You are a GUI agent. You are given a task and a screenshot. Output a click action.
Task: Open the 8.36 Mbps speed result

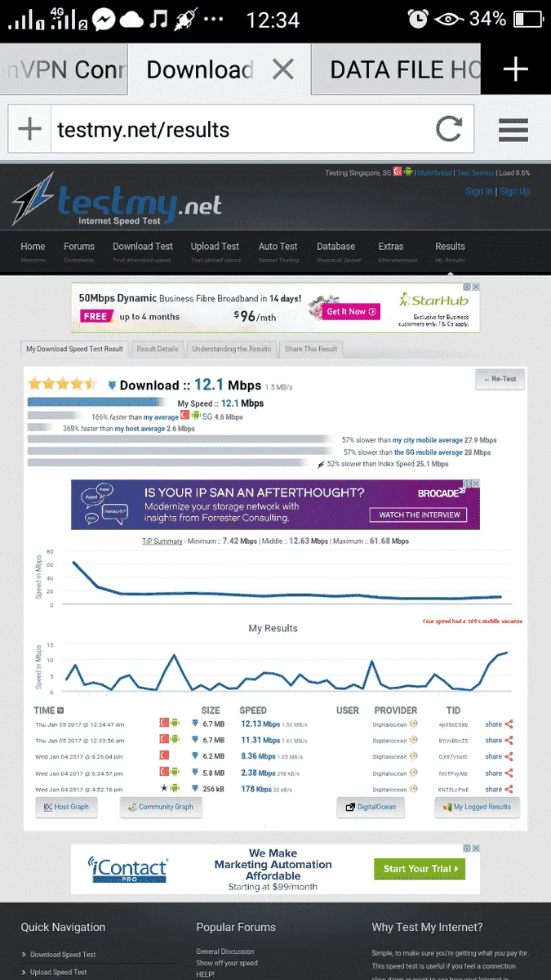tap(260, 757)
